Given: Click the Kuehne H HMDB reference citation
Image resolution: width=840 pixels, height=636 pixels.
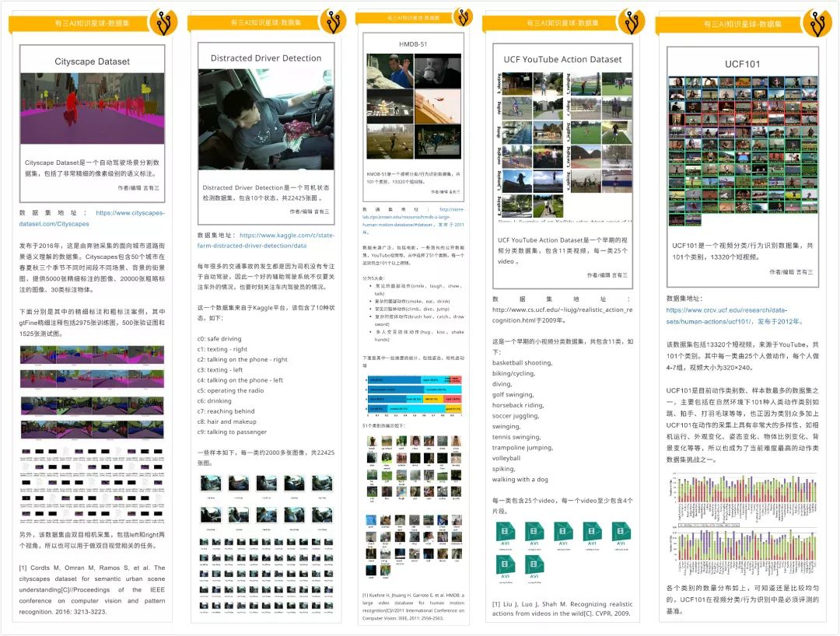Looking at the screenshot, I should pos(414,606).
